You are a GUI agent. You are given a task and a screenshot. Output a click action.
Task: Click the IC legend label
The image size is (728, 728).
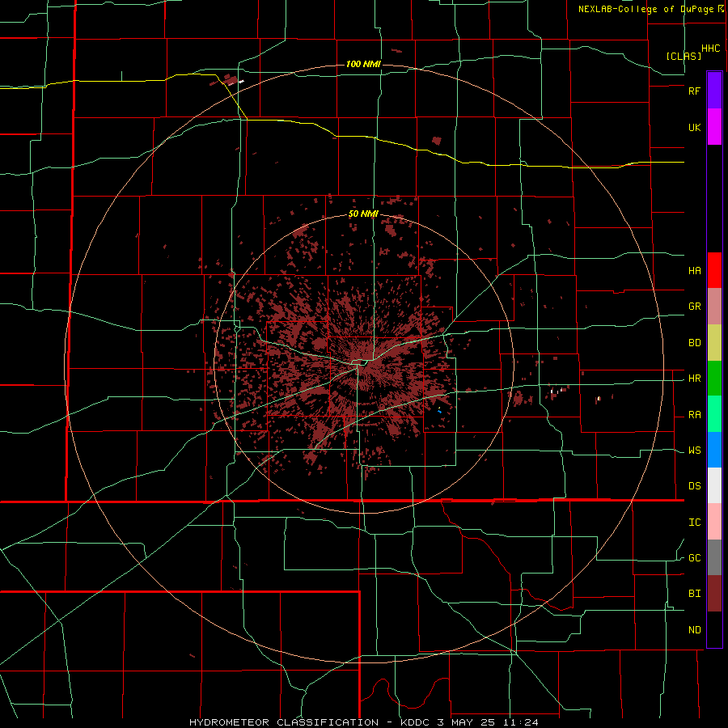tap(694, 523)
